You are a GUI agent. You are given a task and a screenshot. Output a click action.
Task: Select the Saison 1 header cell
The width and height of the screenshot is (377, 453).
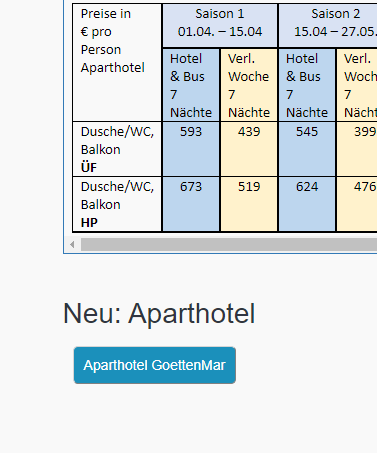pos(220,26)
